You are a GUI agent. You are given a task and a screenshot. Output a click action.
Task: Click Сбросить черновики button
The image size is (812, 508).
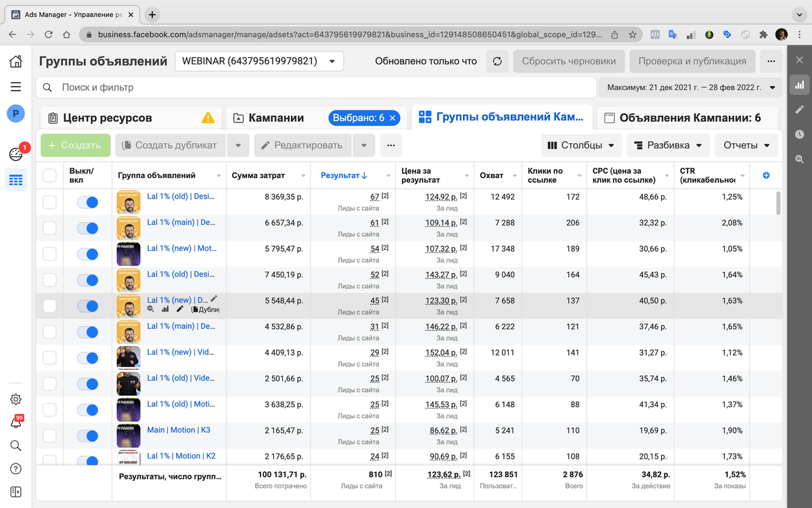click(569, 61)
